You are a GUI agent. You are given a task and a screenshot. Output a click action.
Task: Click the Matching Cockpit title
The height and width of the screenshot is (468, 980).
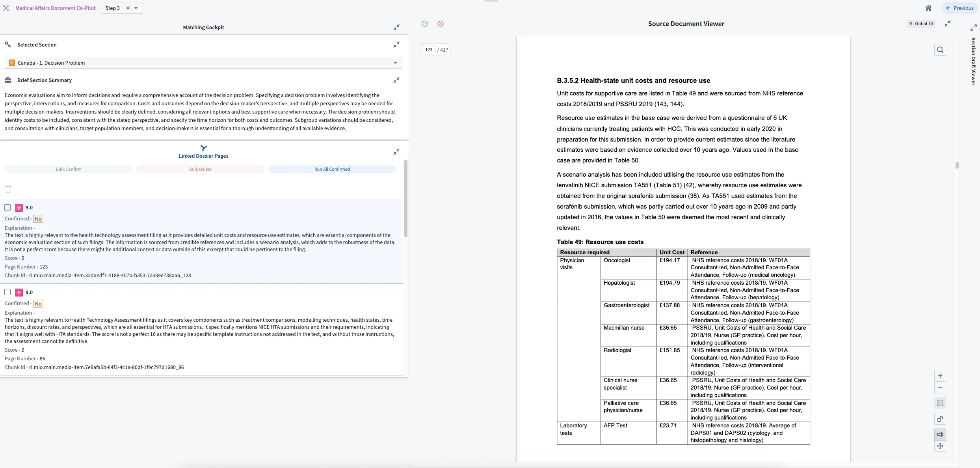203,27
